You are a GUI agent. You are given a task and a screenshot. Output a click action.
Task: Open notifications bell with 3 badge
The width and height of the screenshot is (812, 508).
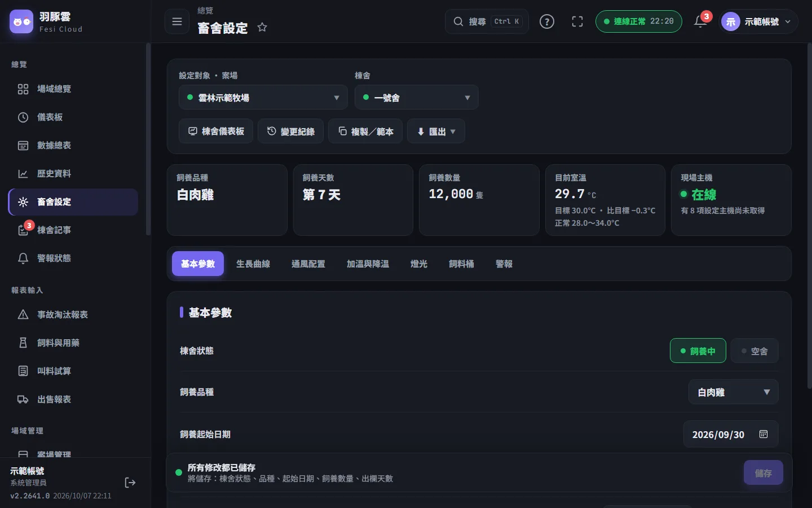701,21
